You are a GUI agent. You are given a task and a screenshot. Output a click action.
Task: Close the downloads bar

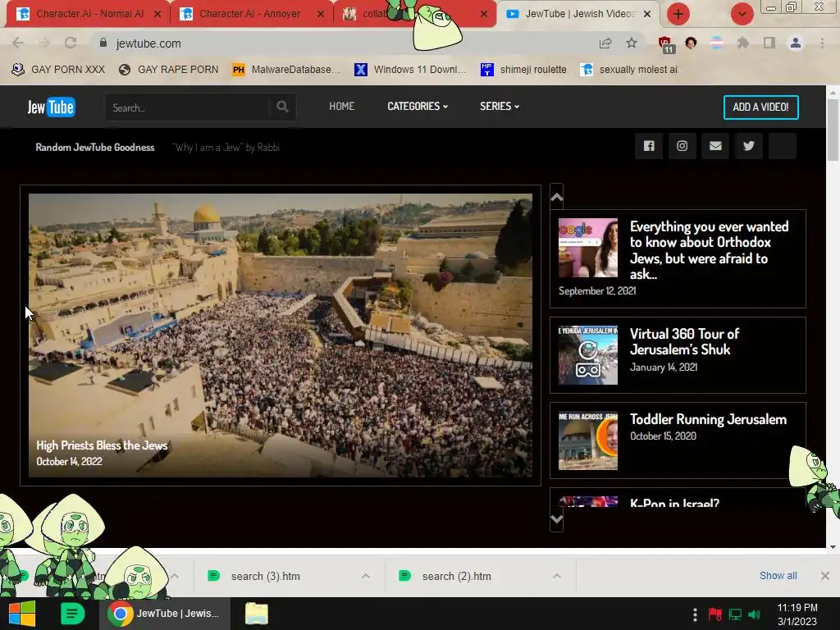825,575
